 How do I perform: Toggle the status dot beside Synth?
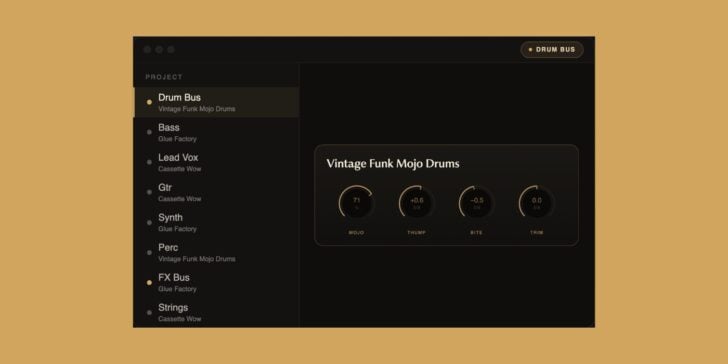pyautogui.click(x=149, y=222)
